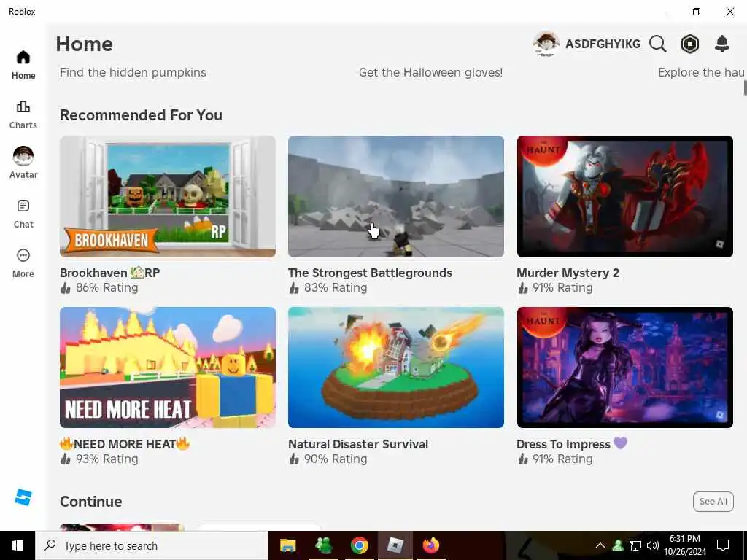Open the Windows Start button
Screen dimensions: 747x560
18,545
